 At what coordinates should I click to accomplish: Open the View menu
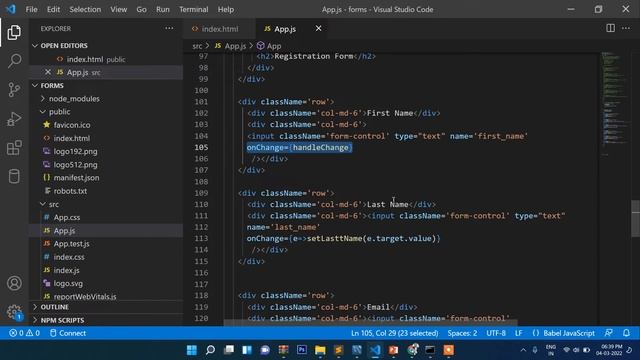point(118,9)
